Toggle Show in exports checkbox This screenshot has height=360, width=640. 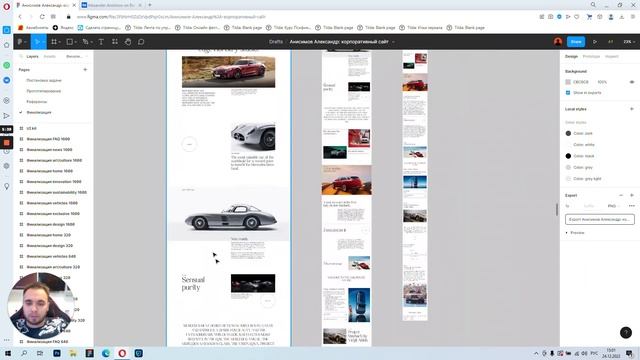pyautogui.click(x=568, y=93)
